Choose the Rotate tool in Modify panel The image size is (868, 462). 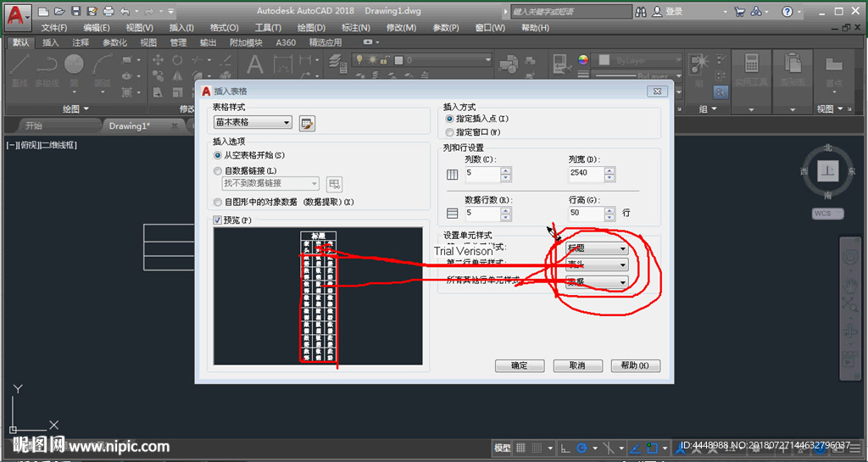click(x=177, y=59)
